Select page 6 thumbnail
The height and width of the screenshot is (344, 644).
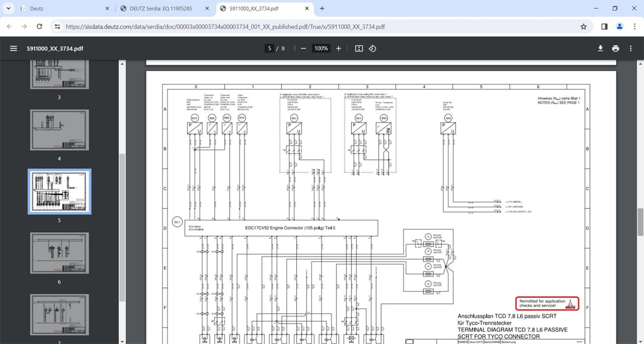pyautogui.click(x=60, y=253)
